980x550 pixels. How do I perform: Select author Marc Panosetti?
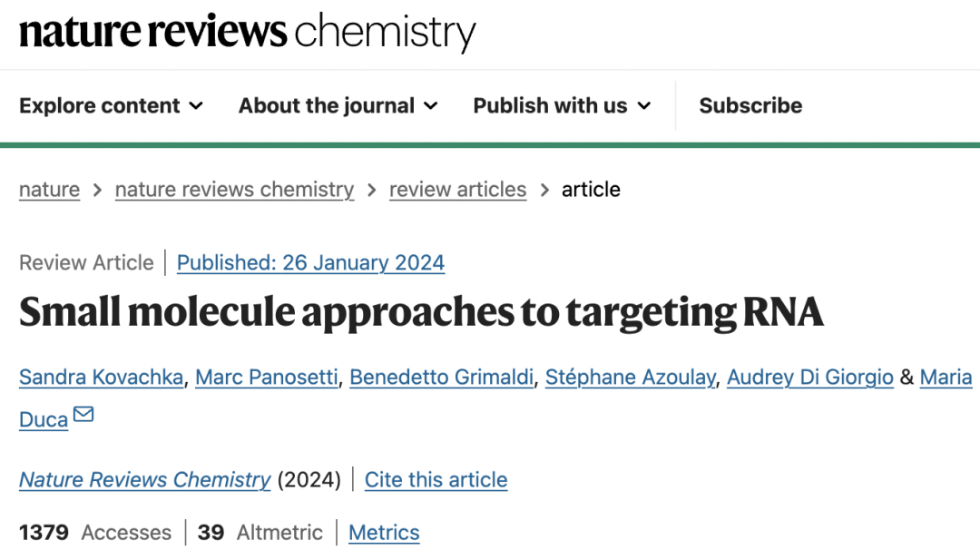(x=267, y=378)
